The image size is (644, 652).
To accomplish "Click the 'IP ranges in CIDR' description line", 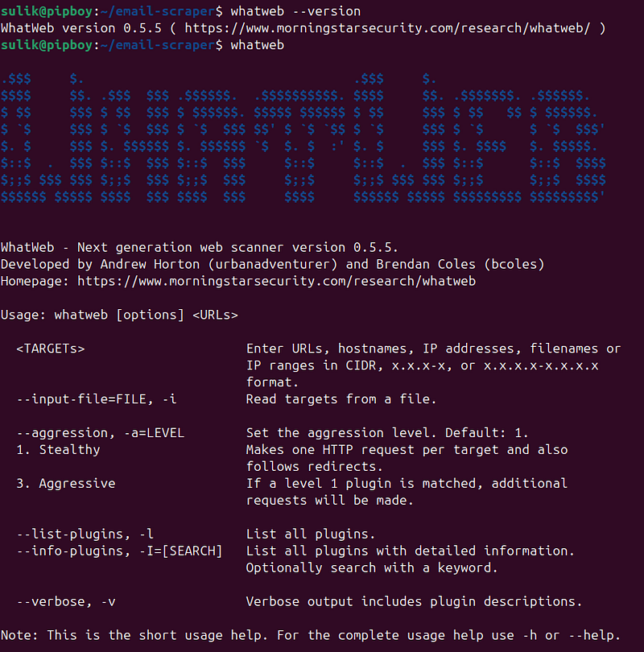I will [x=422, y=365].
